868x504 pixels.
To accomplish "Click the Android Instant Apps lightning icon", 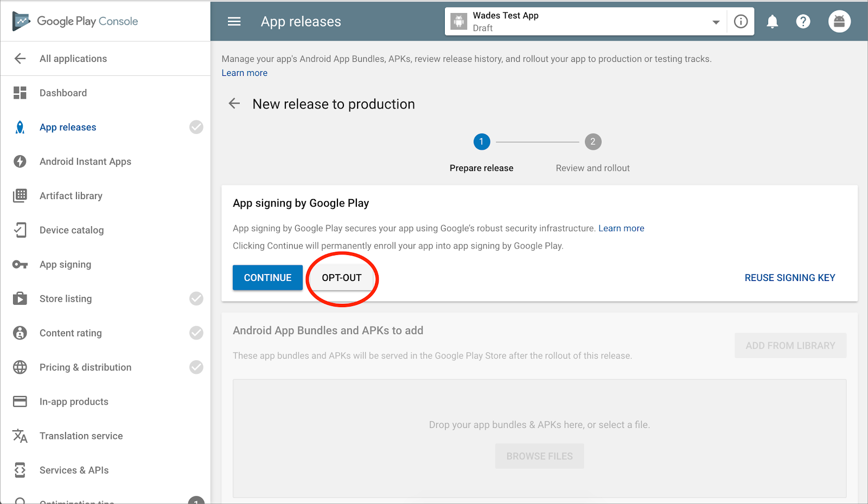I will pyautogui.click(x=20, y=161).
